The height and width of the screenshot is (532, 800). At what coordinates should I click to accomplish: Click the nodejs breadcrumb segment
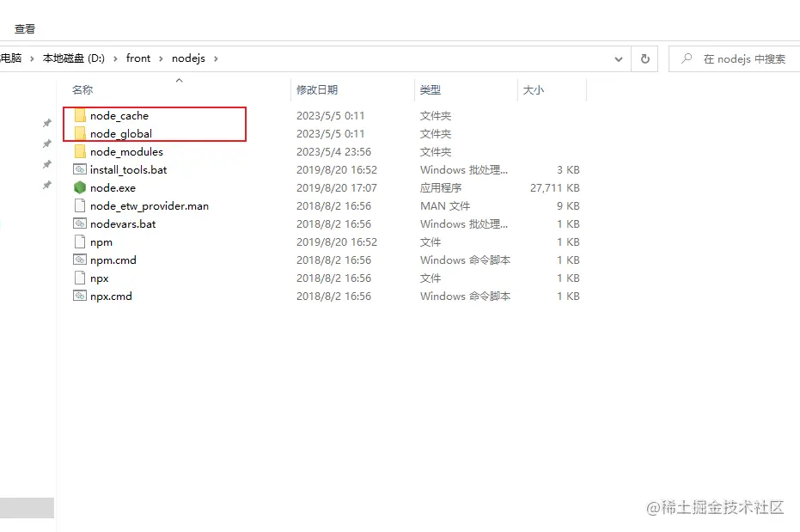pos(188,58)
